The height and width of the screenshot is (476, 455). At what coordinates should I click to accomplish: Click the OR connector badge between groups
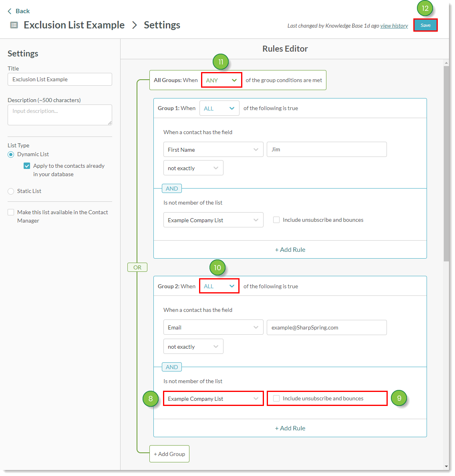[137, 267]
